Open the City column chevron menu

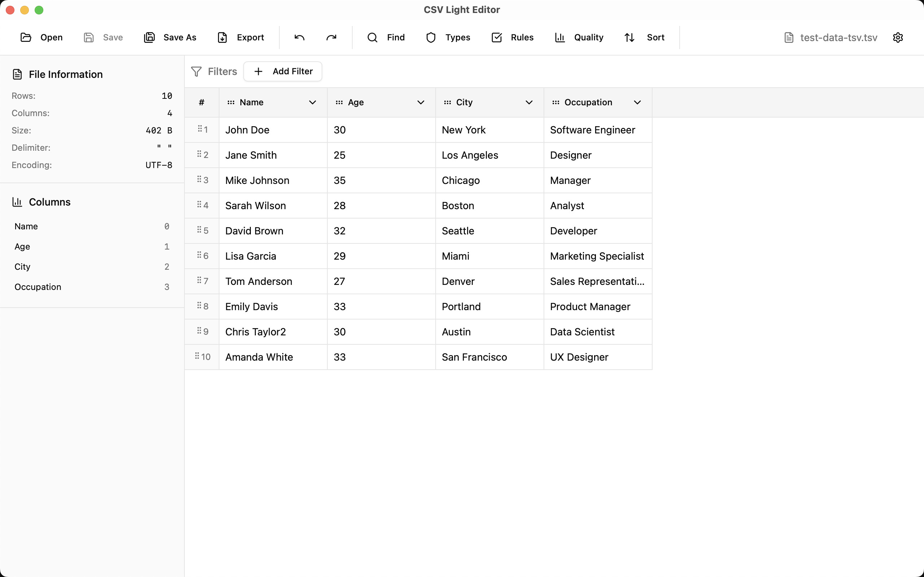pyautogui.click(x=529, y=102)
